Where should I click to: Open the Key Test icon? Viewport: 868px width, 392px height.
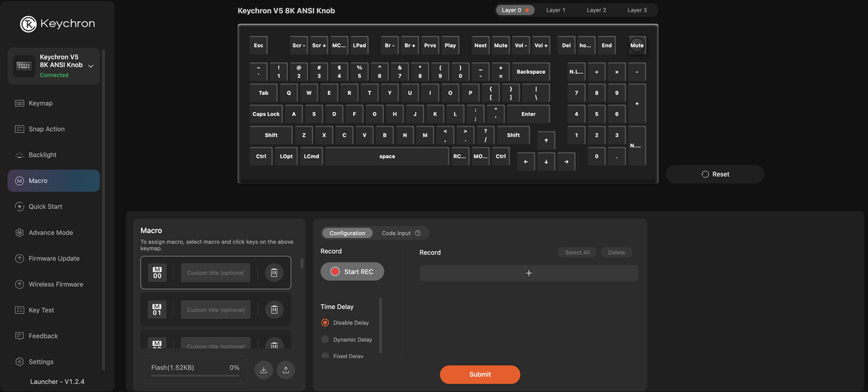tap(20, 310)
